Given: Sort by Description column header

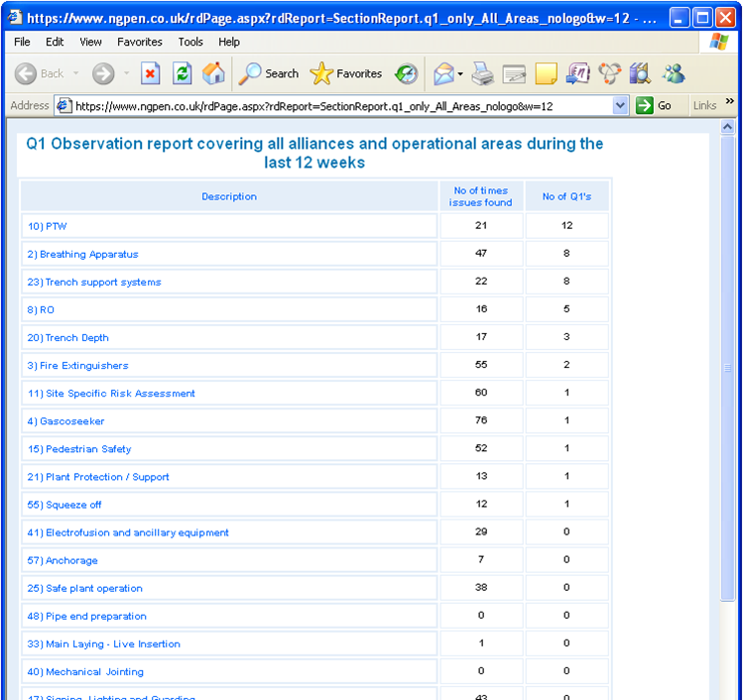Looking at the screenshot, I should pos(229,196).
